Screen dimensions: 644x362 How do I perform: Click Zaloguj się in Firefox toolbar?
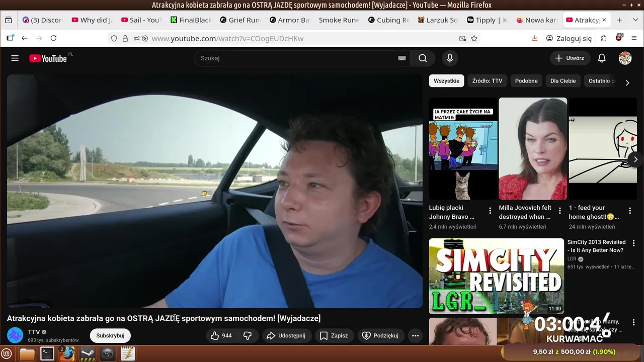tap(569, 38)
